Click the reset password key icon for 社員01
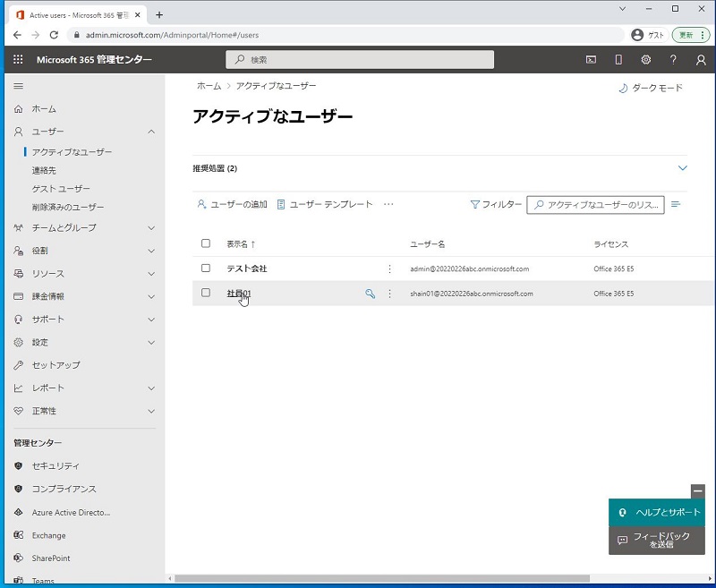The image size is (716, 588). pos(370,294)
